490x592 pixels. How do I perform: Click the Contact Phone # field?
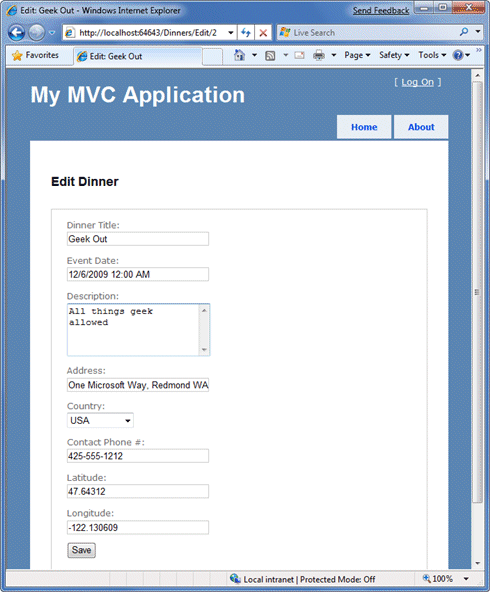[138, 456]
